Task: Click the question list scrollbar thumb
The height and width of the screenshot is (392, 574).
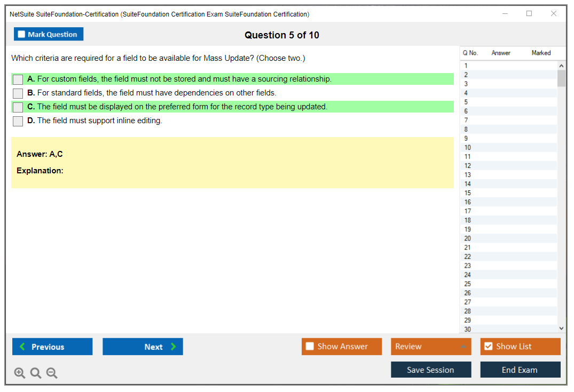Action: click(x=561, y=78)
